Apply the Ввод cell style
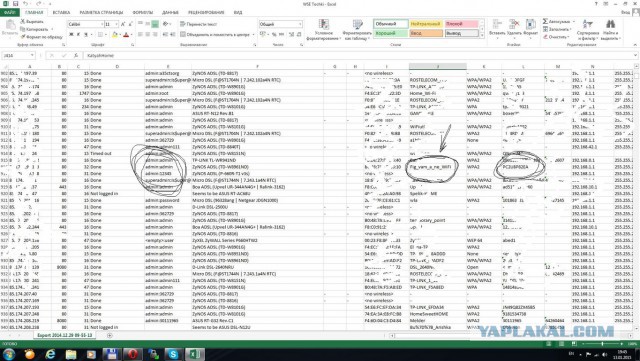Screen dimensions: 640x361 coord(426,33)
